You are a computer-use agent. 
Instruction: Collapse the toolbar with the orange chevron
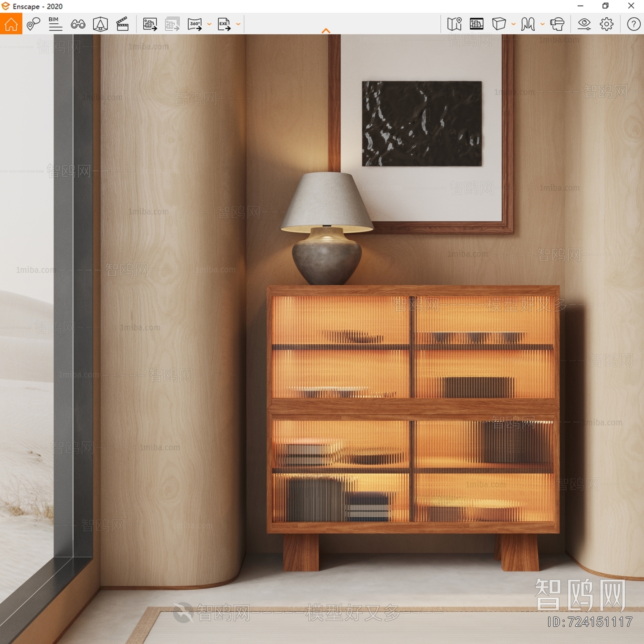point(326,31)
